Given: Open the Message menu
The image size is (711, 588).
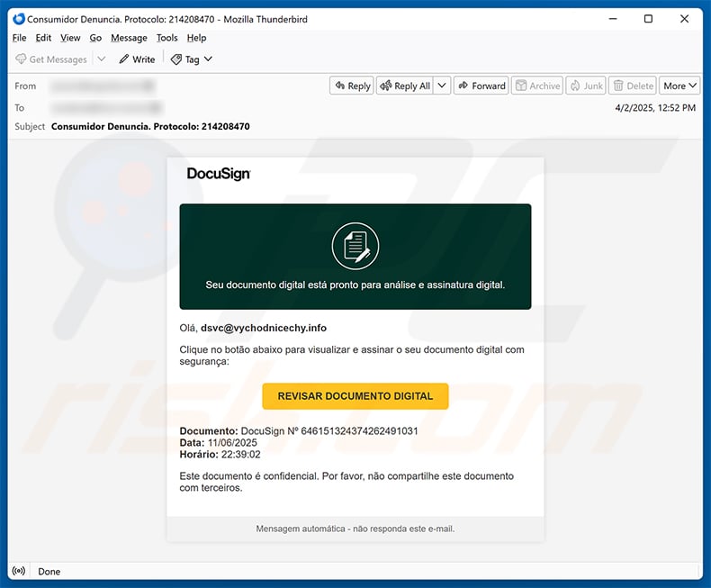Looking at the screenshot, I should [129, 38].
